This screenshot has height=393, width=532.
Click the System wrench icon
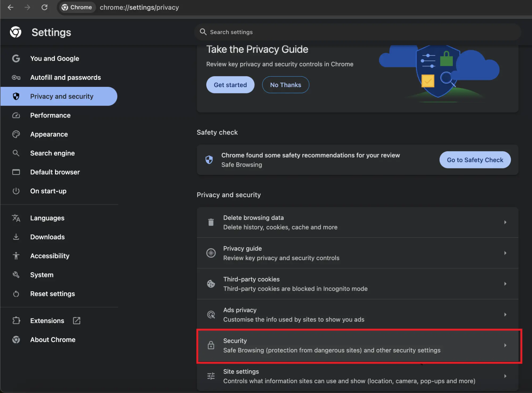(x=16, y=275)
